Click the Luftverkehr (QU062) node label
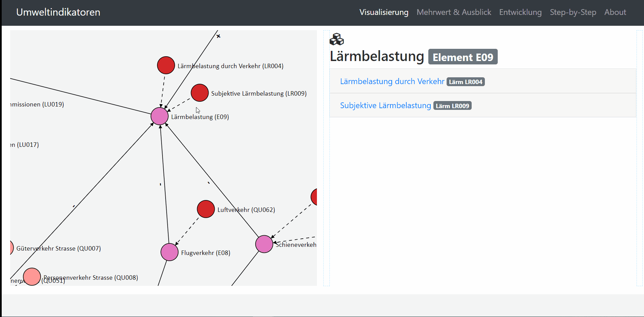Screen dimensions: 644x317 click(246, 210)
